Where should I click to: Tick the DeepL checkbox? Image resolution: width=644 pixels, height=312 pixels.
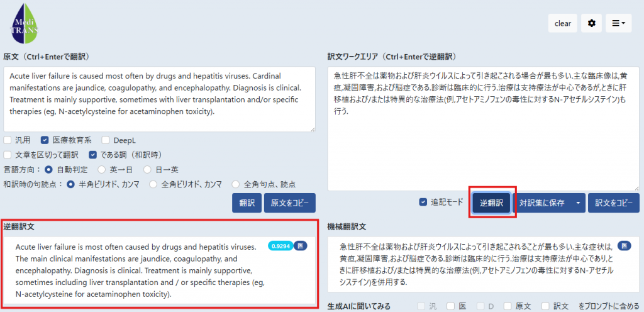(x=106, y=140)
